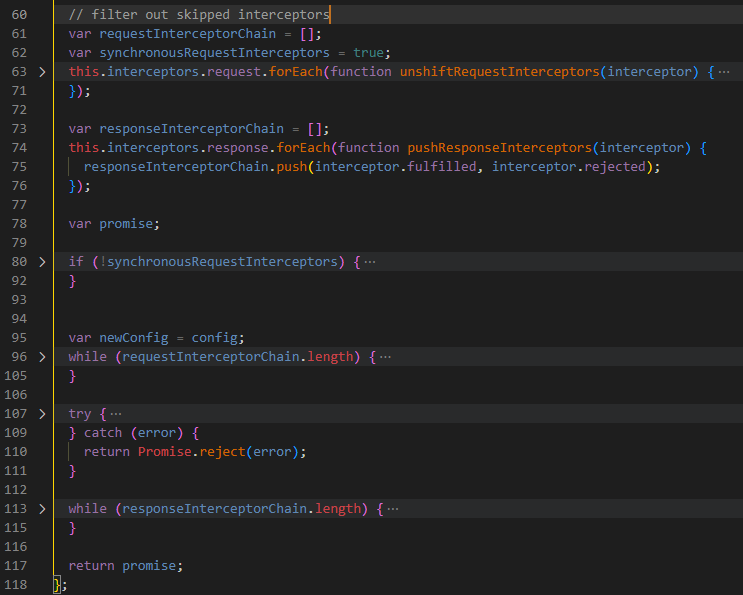Image resolution: width=743 pixels, height=595 pixels.
Task: Unfold the while responseInterceptorChain.length chevron
Action: (x=41, y=509)
